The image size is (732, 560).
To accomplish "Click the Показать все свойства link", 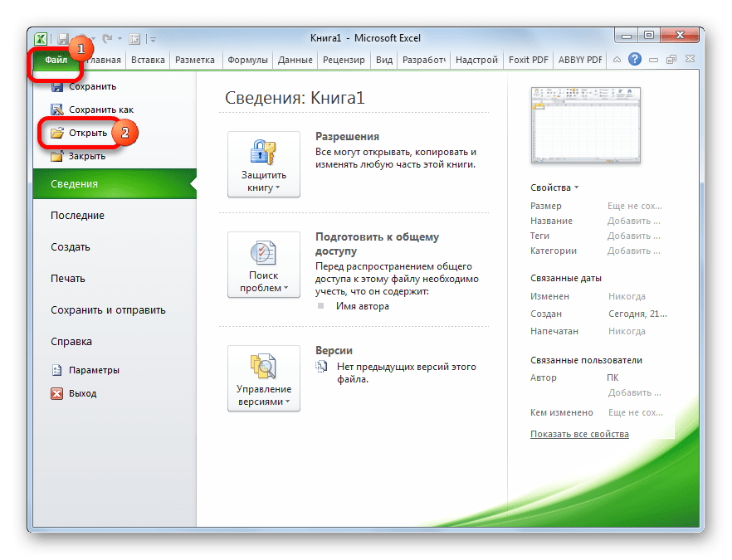I will (579, 434).
